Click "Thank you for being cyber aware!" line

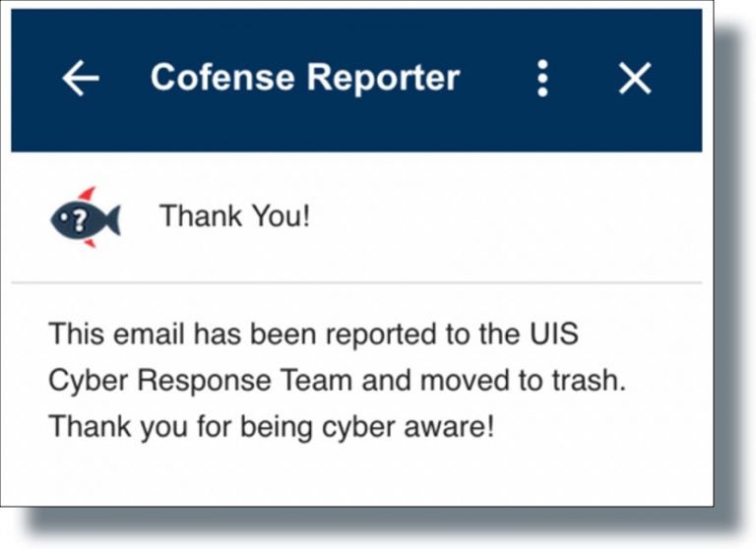[271, 428]
